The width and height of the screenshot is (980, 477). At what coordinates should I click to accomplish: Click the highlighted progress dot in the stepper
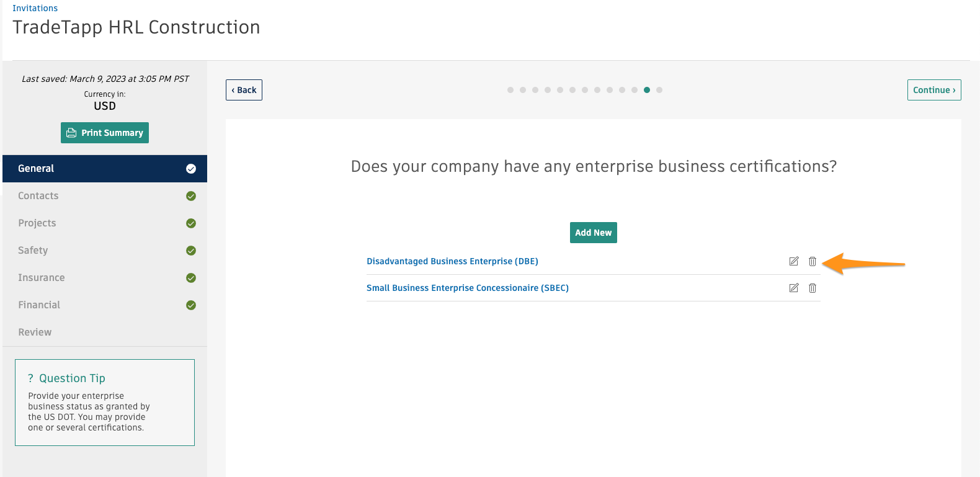pyautogui.click(x=647, y=89)
